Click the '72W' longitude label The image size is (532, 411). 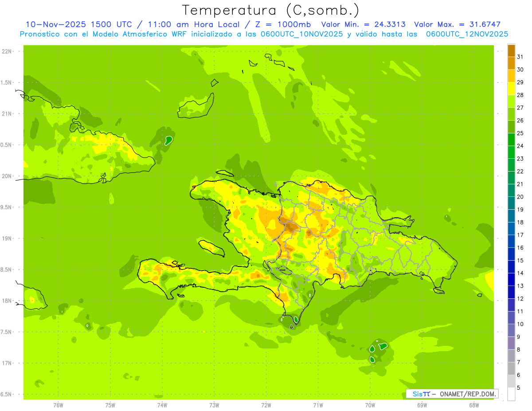[x=266, y=405]
